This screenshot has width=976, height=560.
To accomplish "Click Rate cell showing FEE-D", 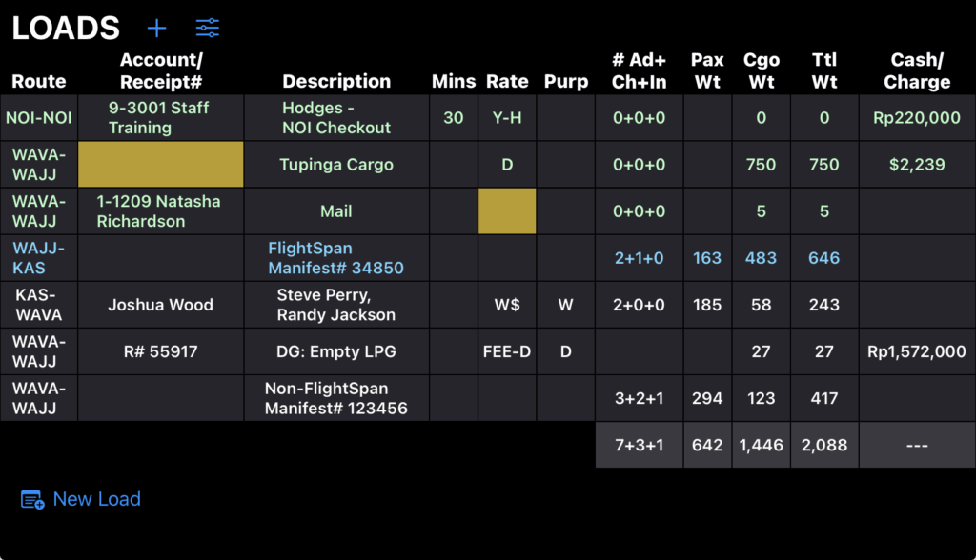I will (x=507, y=351).
